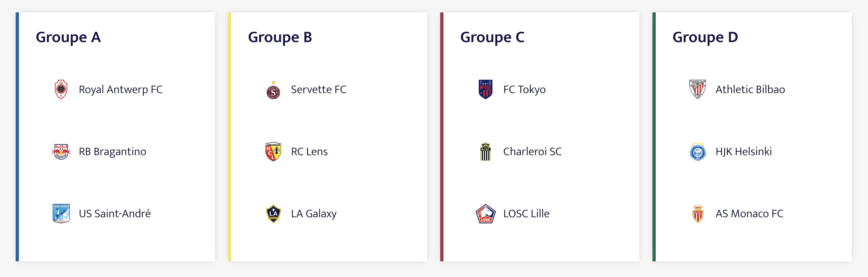The image size is (868, 277).
Task: Open the LA Galaxy team name link
Action: 314,214
